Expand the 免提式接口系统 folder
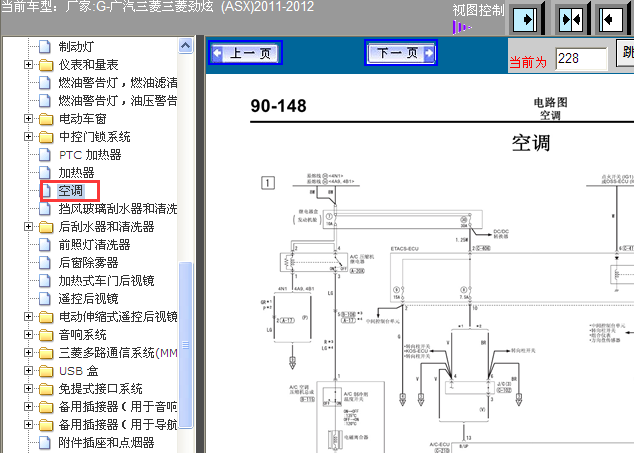 pyautogui.click(x=28, y=389)
